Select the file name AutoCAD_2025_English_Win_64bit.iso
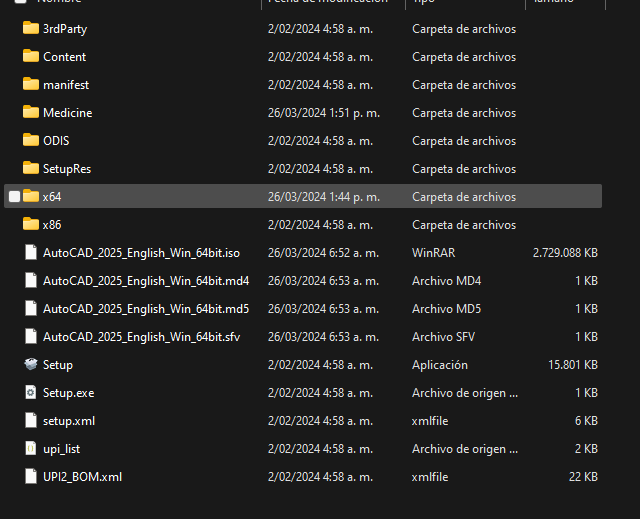 pyautogui.click(x=141, y=253)
